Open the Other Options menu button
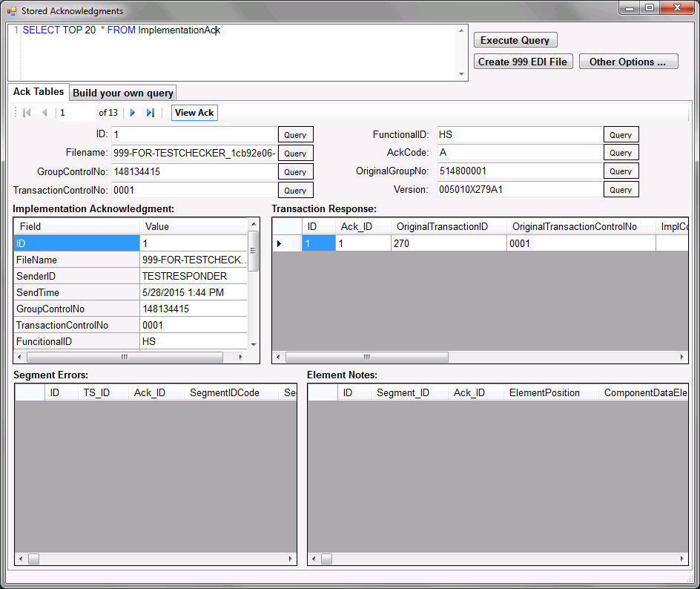The height and width of the screenshot is (589, 700). click(628, 62)
